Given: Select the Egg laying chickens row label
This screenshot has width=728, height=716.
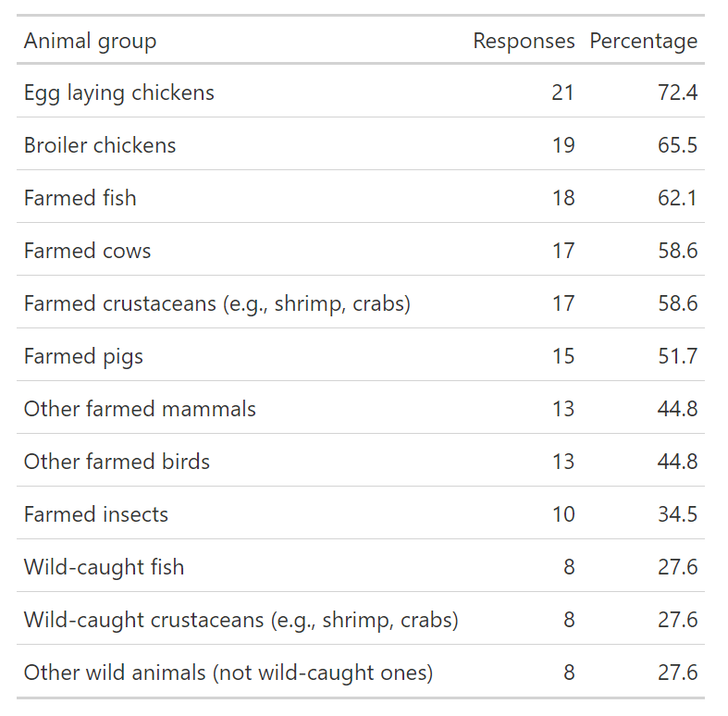Looking at the screenshot, I should 118,93.
